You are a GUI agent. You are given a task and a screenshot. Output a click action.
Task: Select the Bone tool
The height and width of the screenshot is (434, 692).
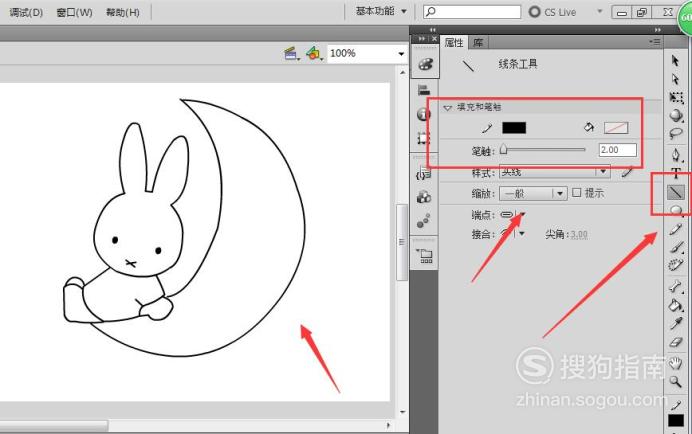point(676,287)
